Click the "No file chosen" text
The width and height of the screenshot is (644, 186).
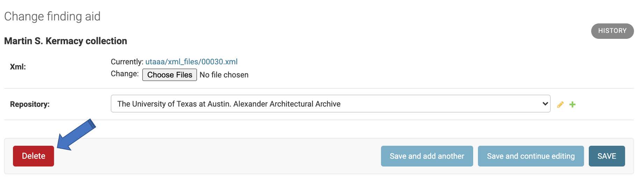pos(224,75)
